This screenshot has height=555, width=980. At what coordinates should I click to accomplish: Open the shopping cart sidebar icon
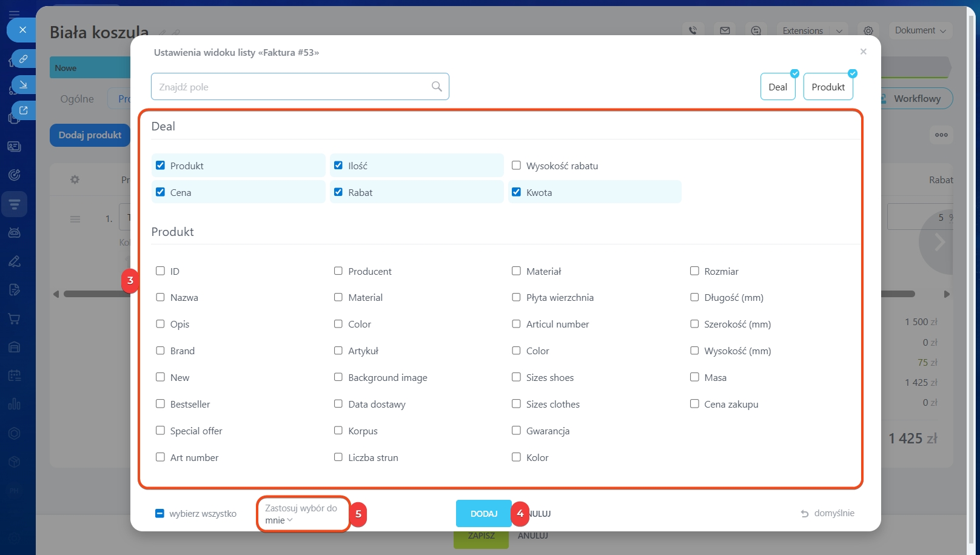tap(15, 319)
